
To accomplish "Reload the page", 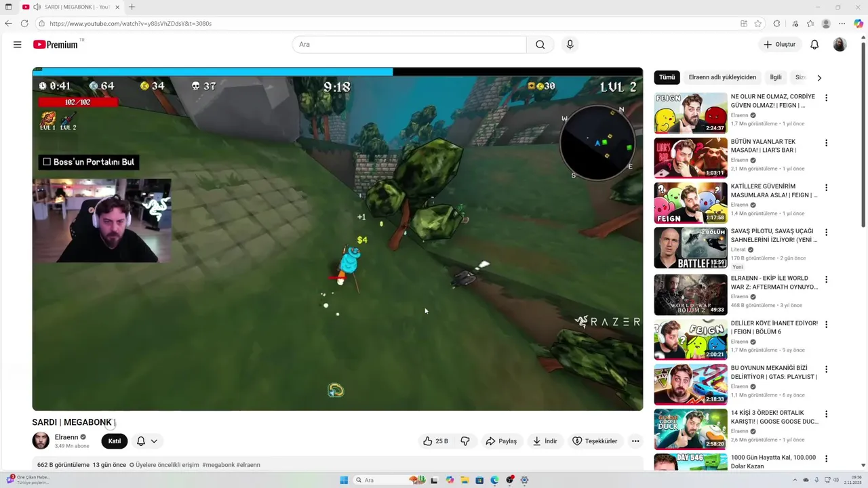I will tap(24, 23).
